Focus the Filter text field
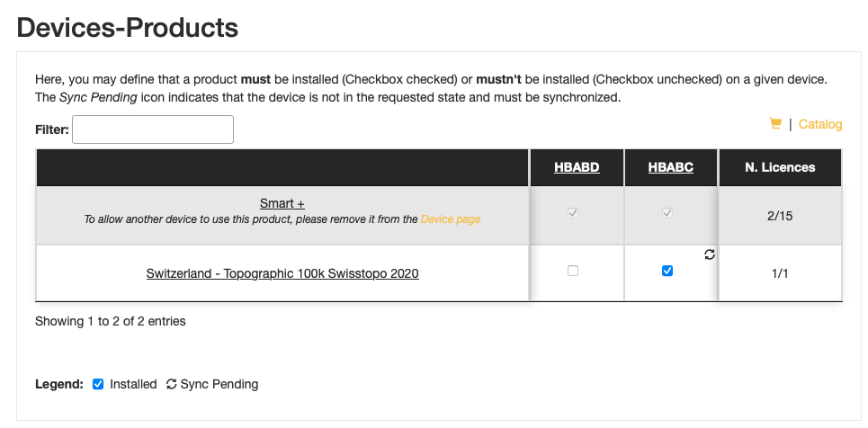Screen dimensions: 868x428 (x=153, y=129)
